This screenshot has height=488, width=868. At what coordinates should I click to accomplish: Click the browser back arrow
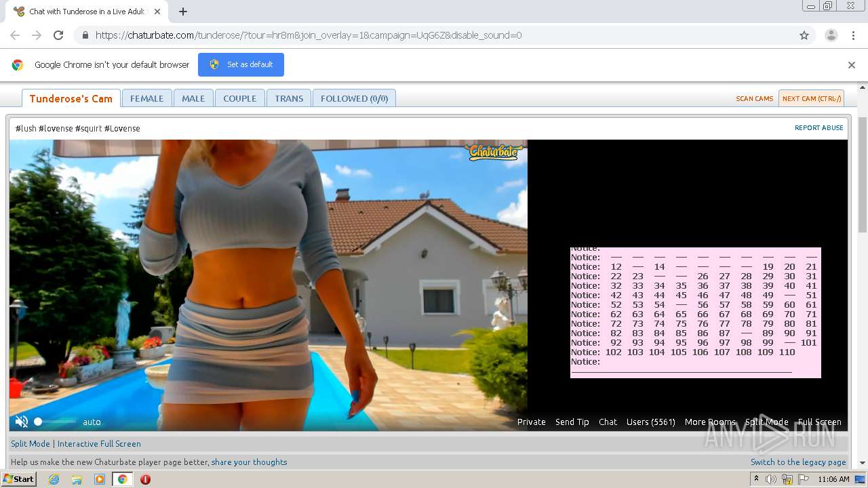point(15,35)
